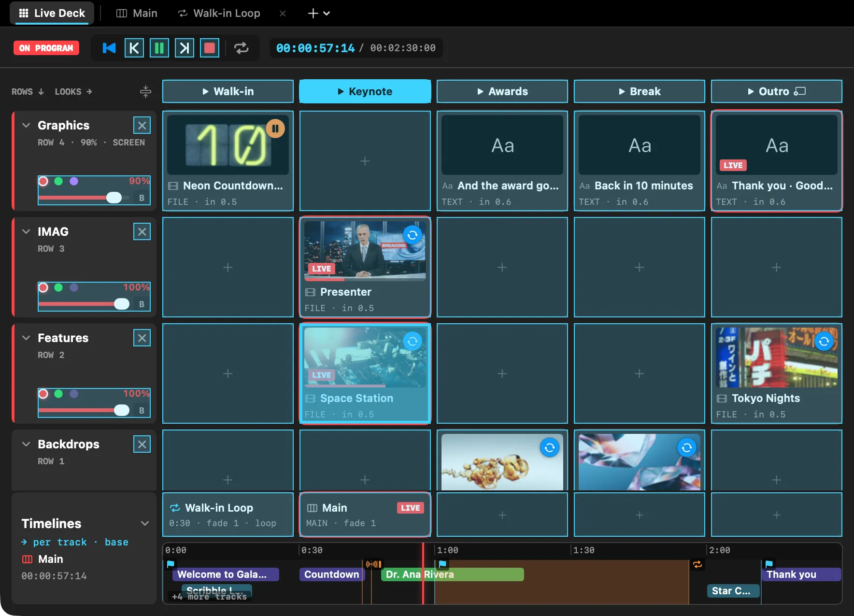
Task: Launch the Outro look
Action: (777, 91)
